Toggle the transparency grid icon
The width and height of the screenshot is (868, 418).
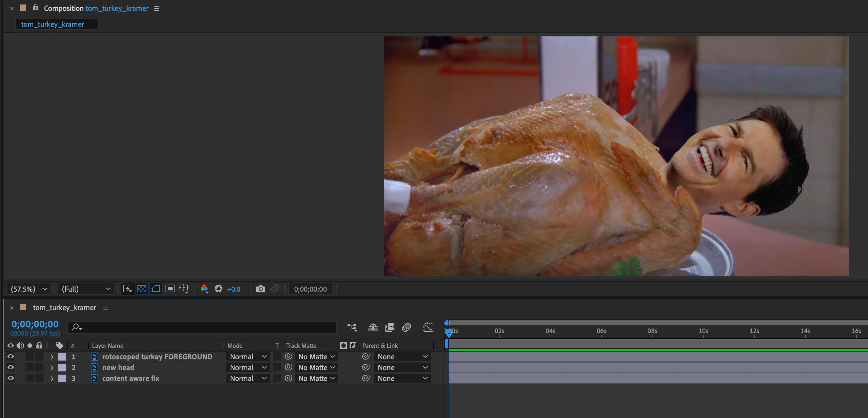[x=142, y=289]
